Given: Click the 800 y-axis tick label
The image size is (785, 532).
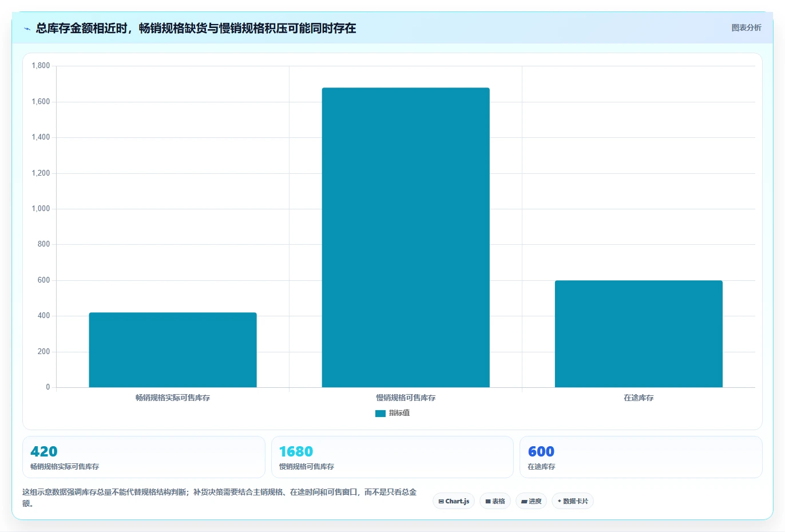Looking at the screenshot, I should (x=43, y=244).
